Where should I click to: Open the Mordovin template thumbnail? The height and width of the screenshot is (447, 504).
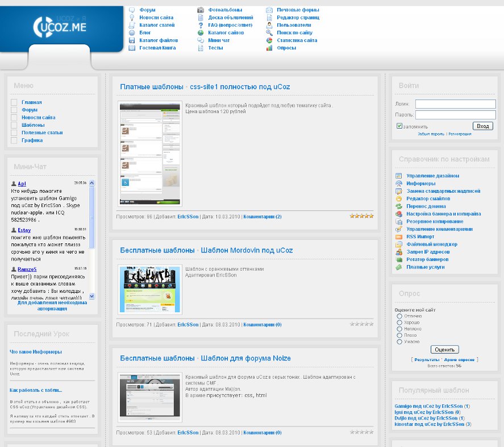(150, 289)
